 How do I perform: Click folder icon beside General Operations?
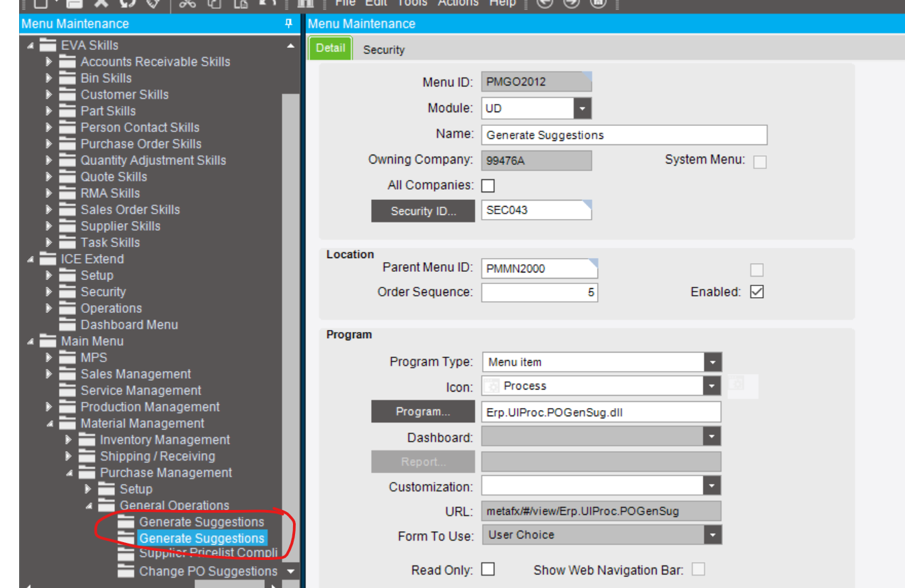tap(106, 505)
